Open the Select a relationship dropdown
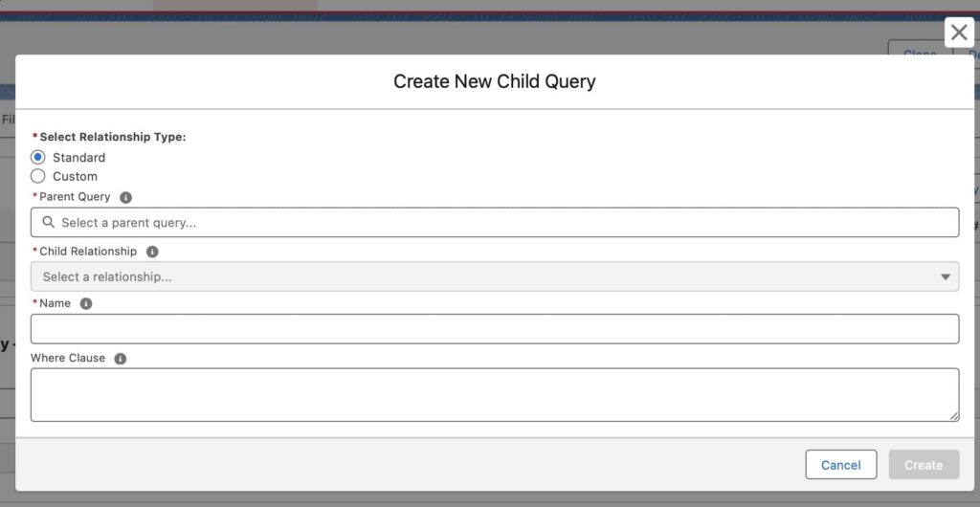980x507 pixels. point(495,276)
